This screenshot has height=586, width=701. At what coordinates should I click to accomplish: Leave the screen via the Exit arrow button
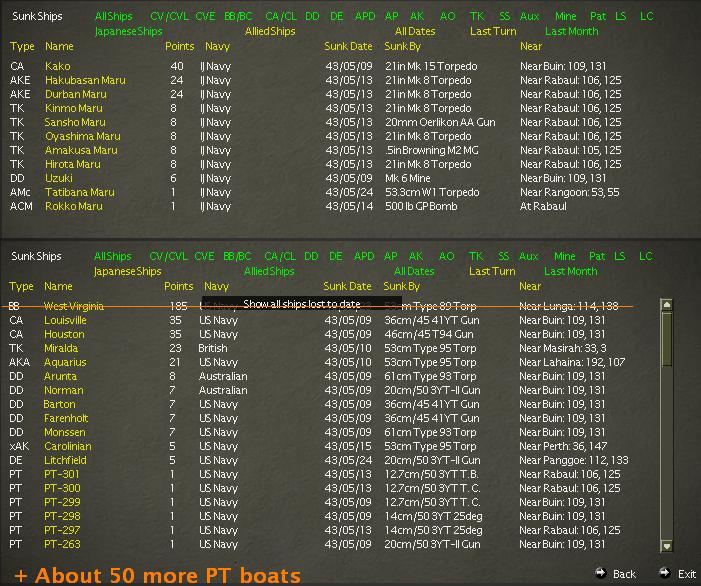[665, 573]
